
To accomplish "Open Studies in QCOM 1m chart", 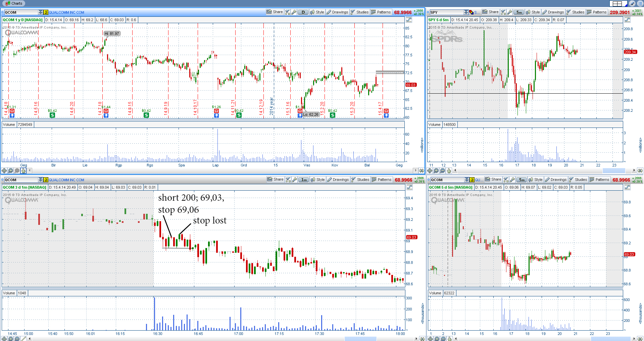I will coord(360,180).
